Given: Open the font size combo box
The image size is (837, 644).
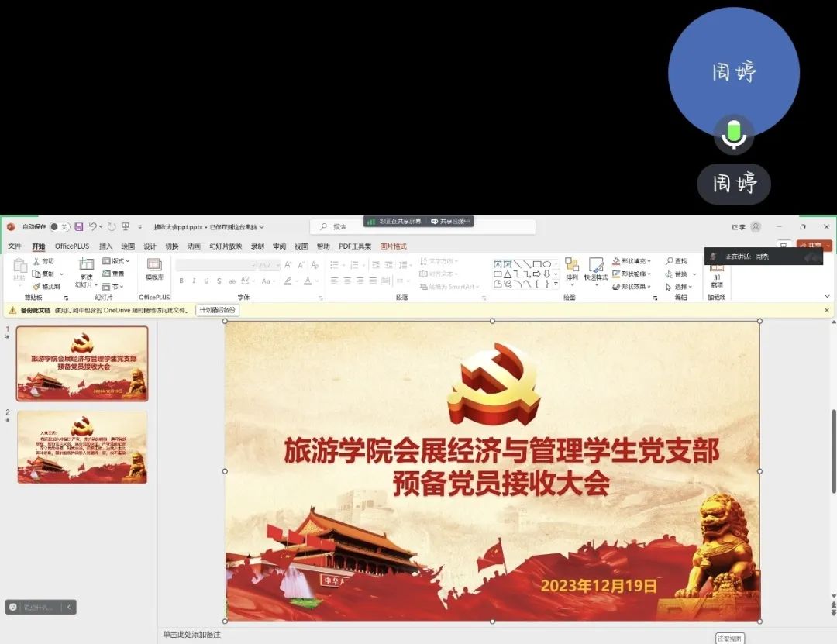Looking at the screenshot, I should pyautogui.click(x=269, y=265).
